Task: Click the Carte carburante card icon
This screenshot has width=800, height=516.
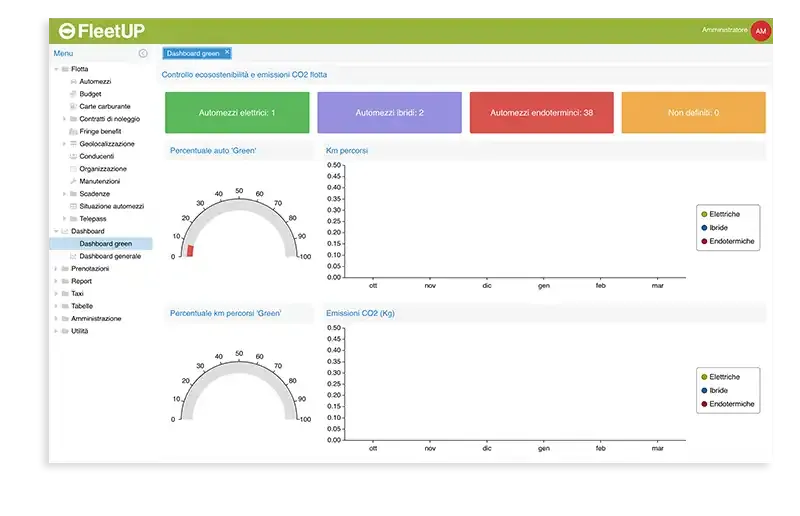Action: (x=73, y=106)
